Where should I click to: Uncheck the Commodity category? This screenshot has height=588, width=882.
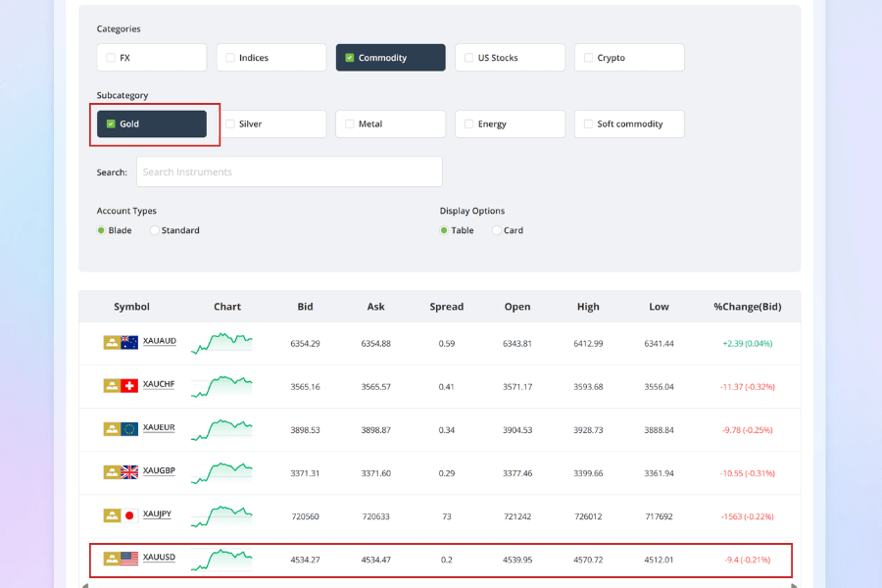click(x=349, y=58)
